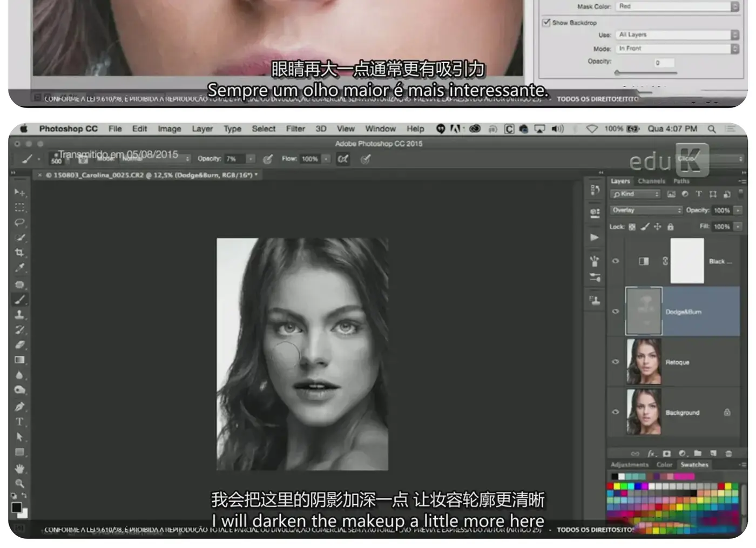Click the foreground color swatch
The image size is (756, 548).
[x=17, y=507]
